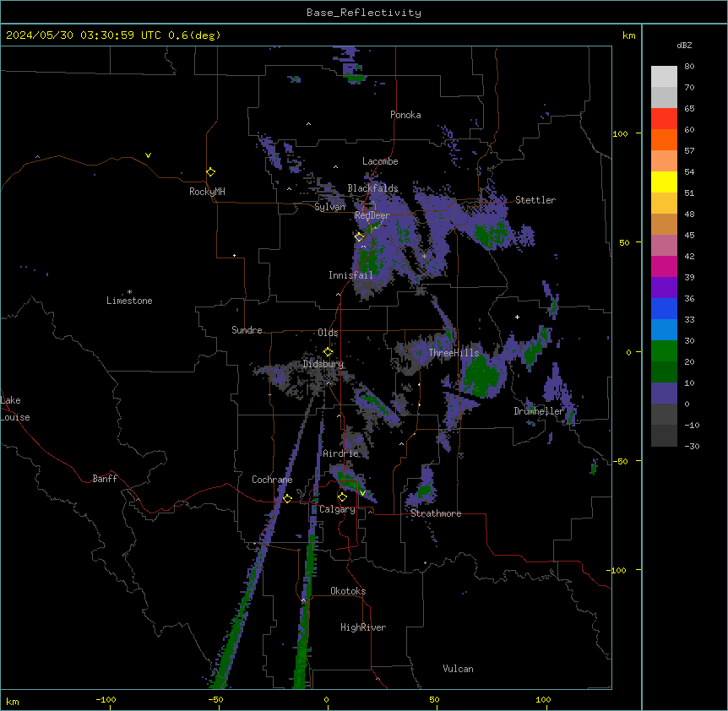This screenshot has height=711, width=728.
Task: Click the HighRiver label
Action: 363,627
